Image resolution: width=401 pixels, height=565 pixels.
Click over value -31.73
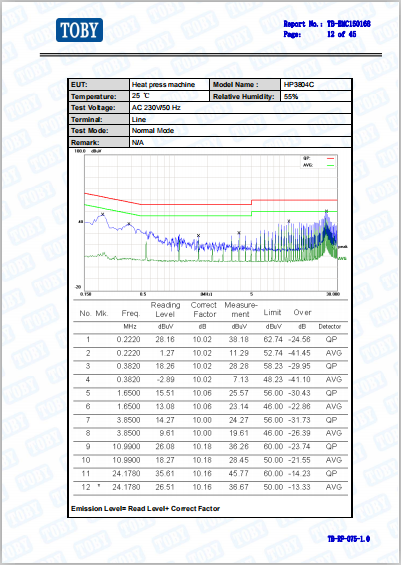click(x=299, y=420)
